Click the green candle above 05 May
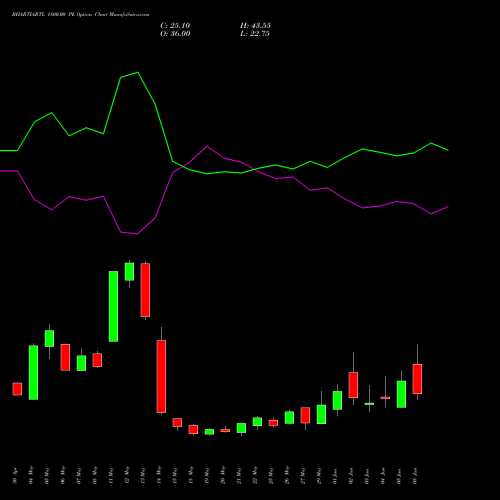The height and width of the screenshot is (500, 500). pos(49,338)
